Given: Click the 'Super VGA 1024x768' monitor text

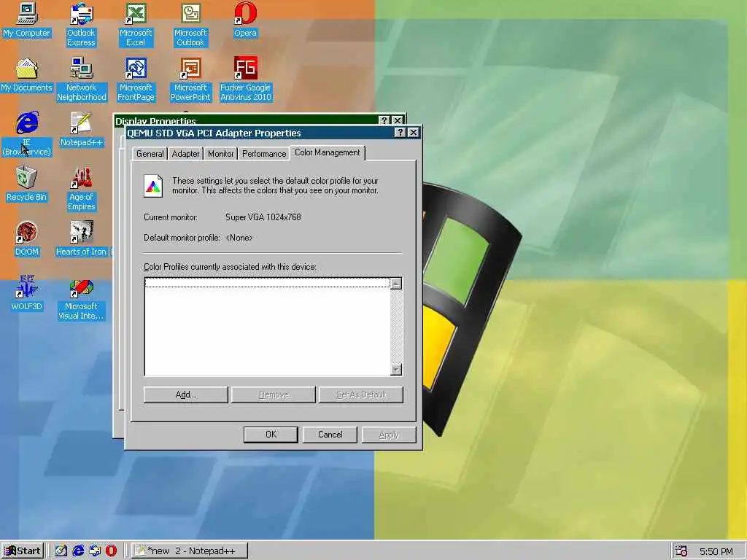Looking at the screenshot, I should [263, 217].
